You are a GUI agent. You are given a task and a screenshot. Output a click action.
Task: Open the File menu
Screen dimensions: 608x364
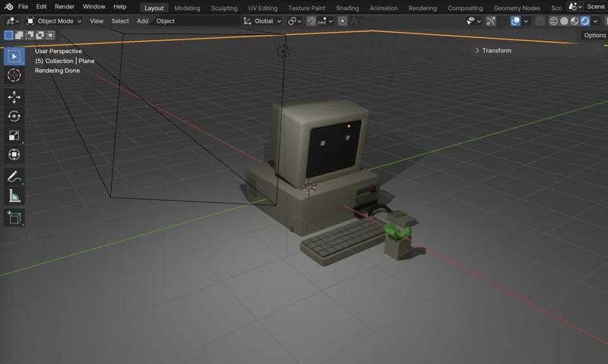click(x=24, y=7)
